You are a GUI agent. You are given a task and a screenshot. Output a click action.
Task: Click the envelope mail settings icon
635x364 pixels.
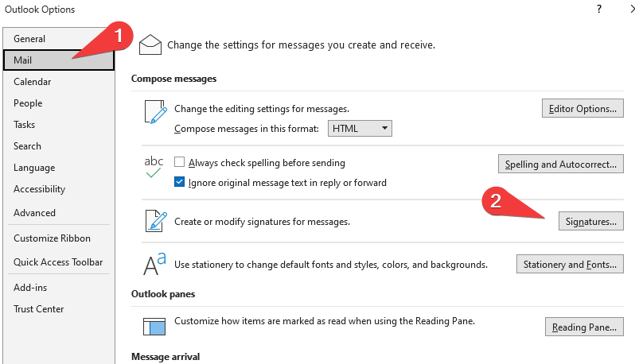pyautogui.click(x=151, y=45)
